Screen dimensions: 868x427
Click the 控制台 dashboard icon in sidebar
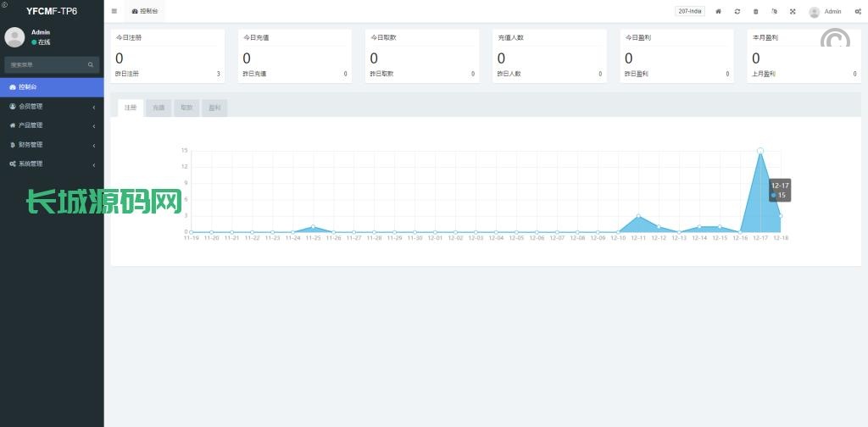[13, 86]
